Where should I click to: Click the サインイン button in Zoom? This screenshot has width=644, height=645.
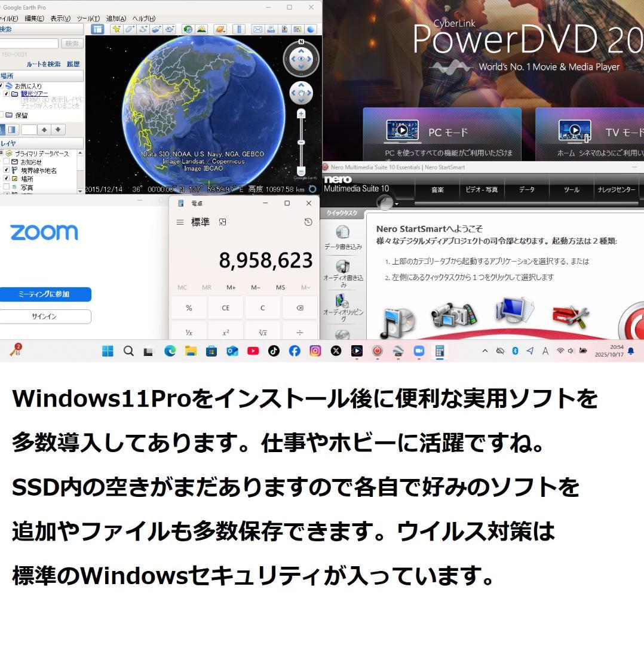(x=44, y=317)
